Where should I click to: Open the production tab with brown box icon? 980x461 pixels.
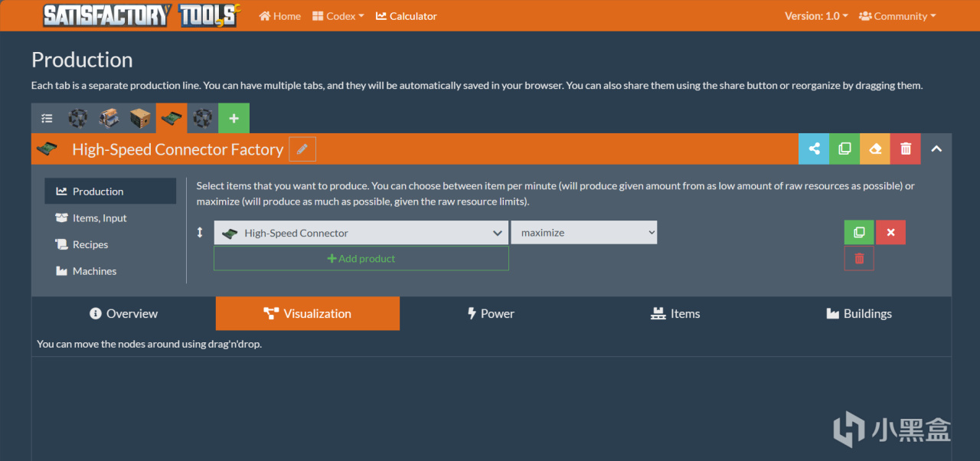[x=140, y=119]
